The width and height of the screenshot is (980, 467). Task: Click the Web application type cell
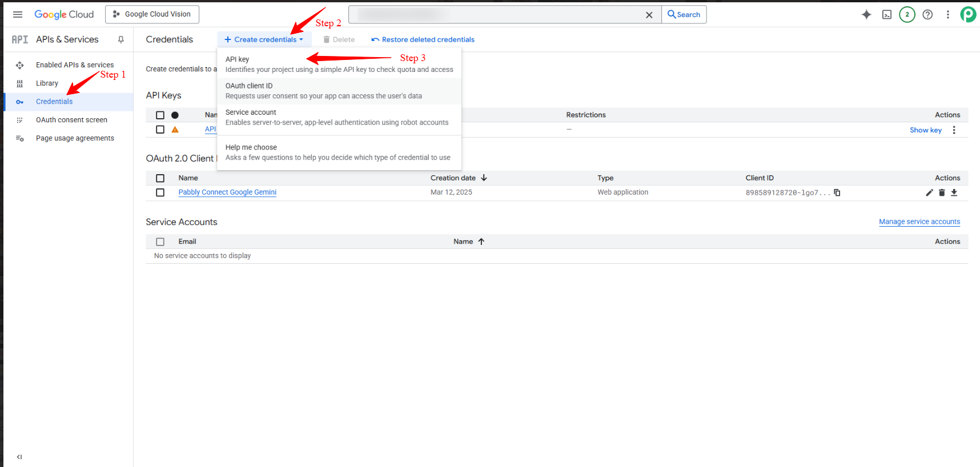point(623,192)
